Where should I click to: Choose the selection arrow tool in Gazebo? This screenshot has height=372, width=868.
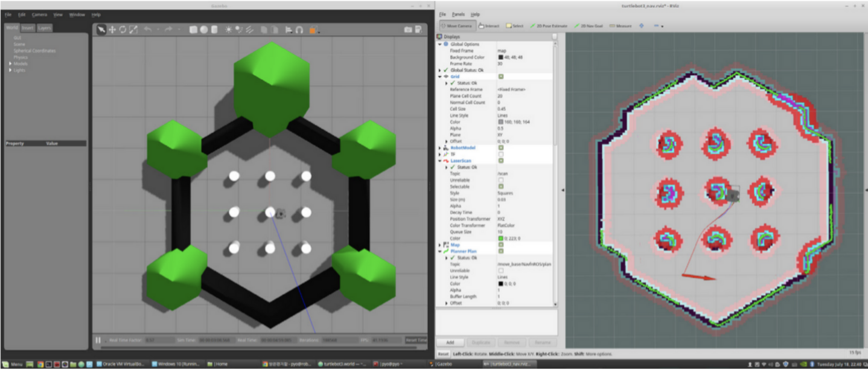tap(101, 30)
